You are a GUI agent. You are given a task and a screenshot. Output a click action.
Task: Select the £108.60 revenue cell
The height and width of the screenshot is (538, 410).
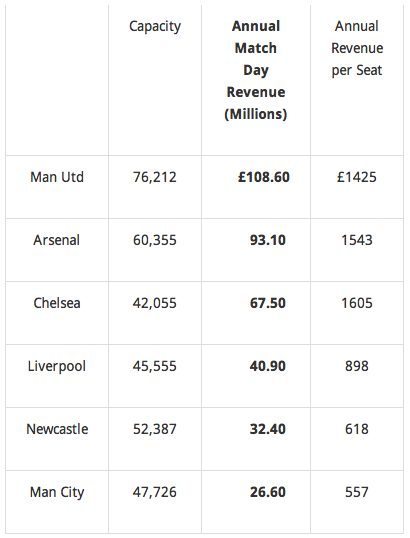tap(264, 177)
